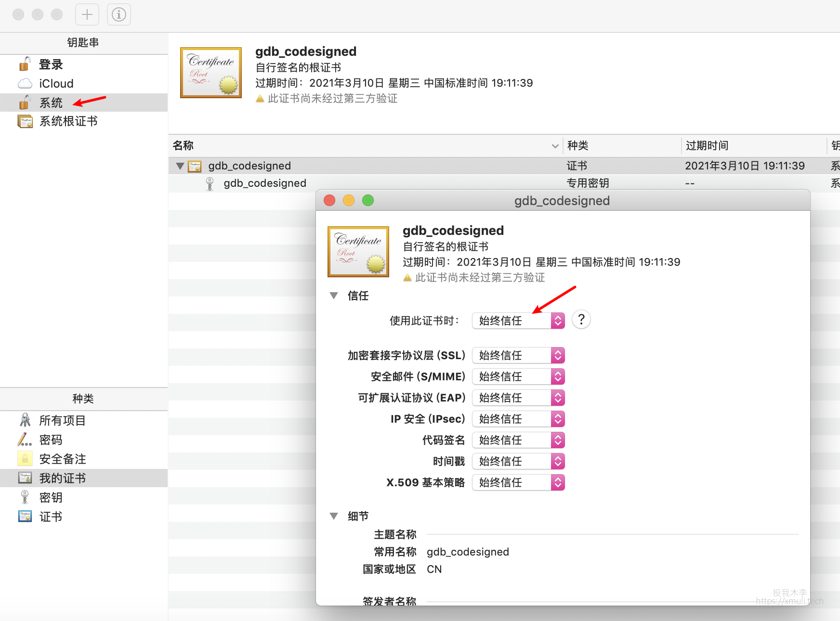Select the 登录 keychain with lock icon

51,65
